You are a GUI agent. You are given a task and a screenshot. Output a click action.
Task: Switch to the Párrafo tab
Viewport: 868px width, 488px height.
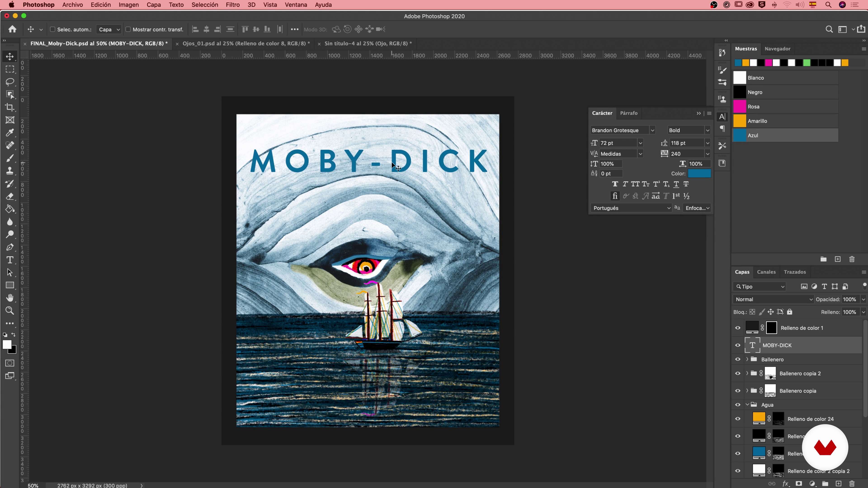click(629, 113)
